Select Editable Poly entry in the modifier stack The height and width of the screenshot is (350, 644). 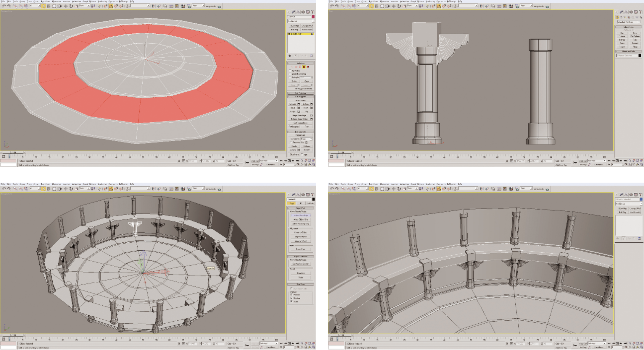point(300,34)
